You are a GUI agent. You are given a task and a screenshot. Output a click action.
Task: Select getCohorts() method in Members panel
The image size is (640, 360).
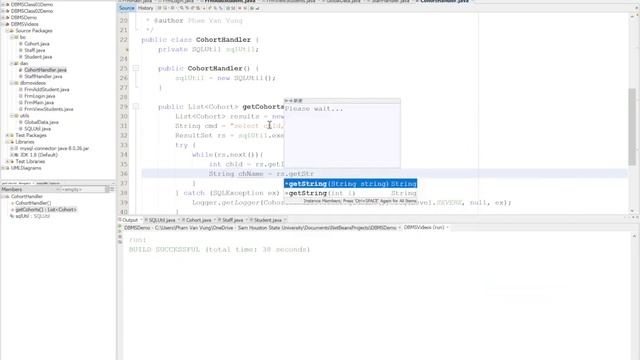pos(46,209)
